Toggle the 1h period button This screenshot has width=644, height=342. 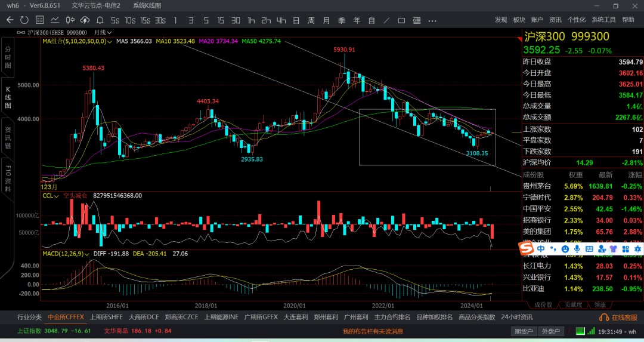click(x=251, y=20)
